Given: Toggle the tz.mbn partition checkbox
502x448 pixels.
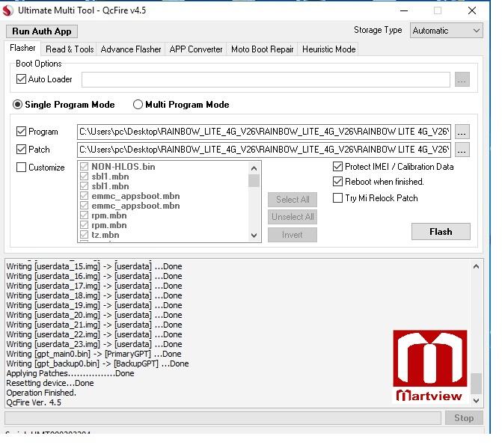Looking at the screenshot, I should tap(85, 235).
